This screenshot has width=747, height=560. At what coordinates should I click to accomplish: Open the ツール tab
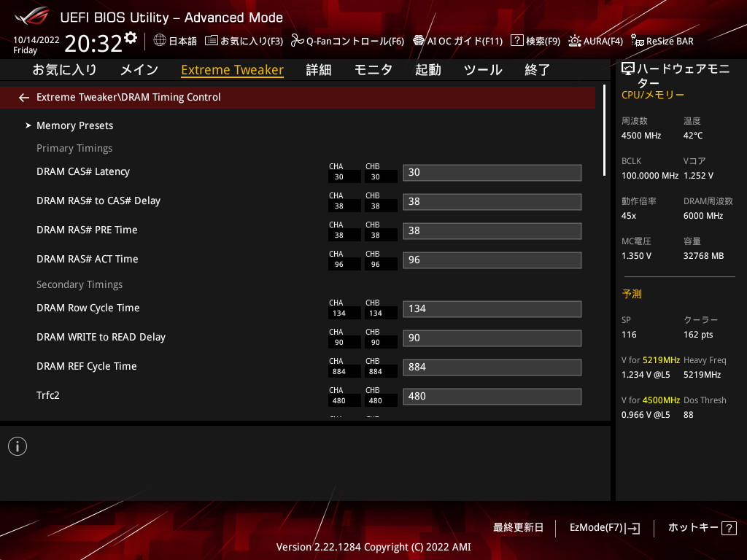483,70
